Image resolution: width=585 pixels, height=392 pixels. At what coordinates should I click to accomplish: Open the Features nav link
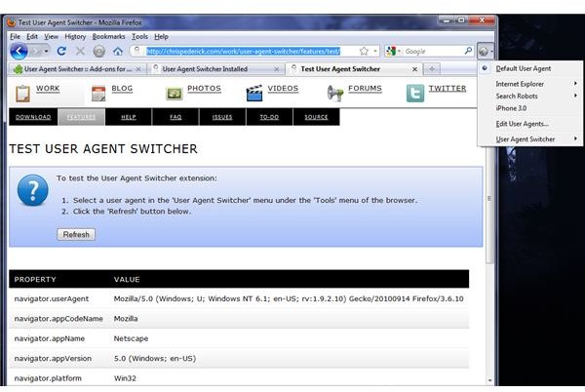pos(81,117)
